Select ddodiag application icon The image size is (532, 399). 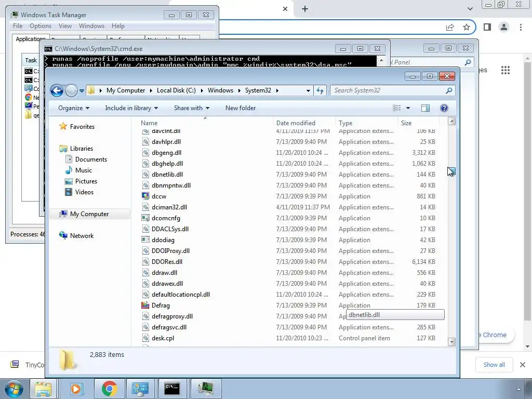pos(145,240)
